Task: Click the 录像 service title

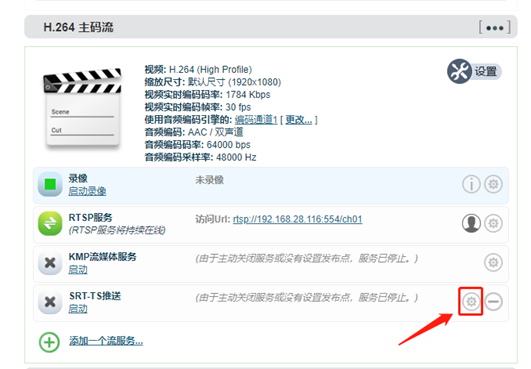Action: 78,178
